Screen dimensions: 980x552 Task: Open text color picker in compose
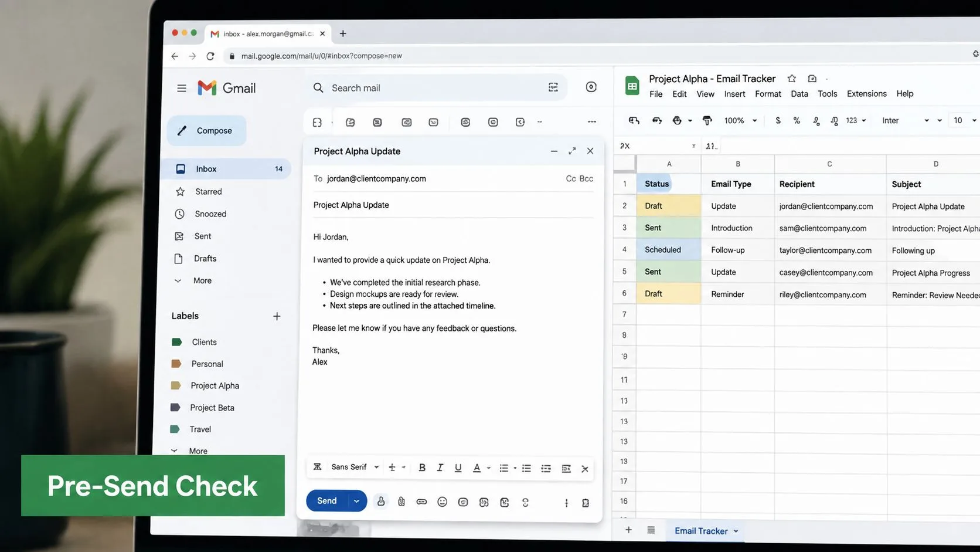pyautogui.click(x=481, y=468)
